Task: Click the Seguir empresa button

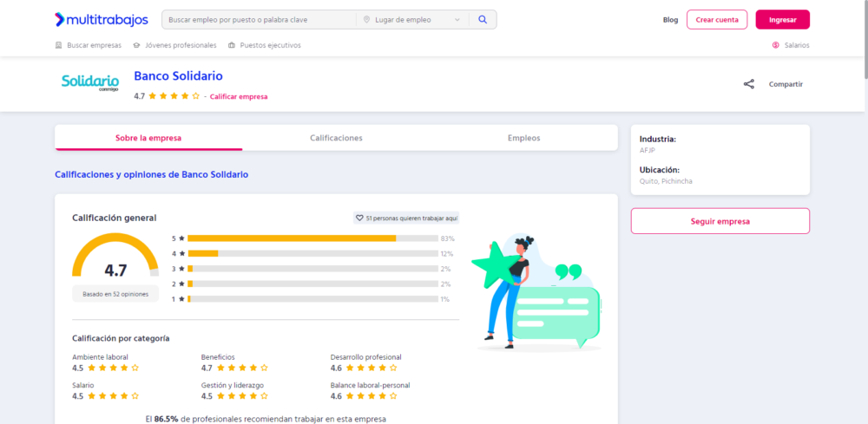Action: point(720,221)
